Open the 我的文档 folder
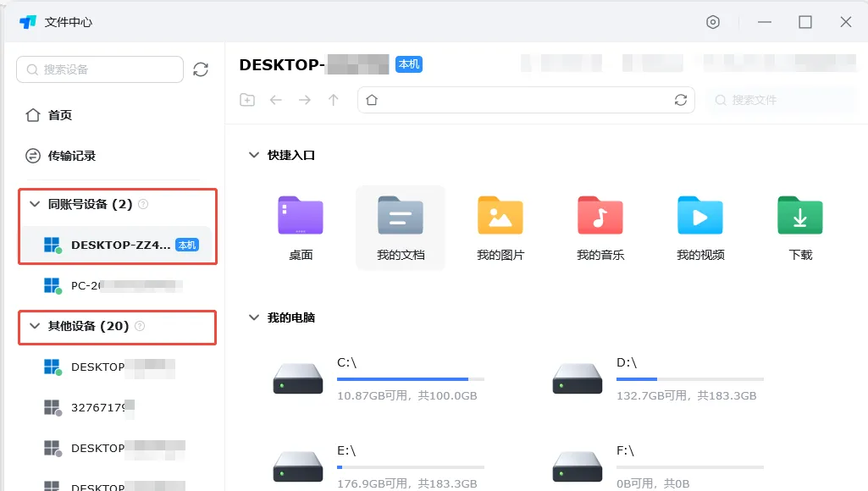 pos(401,228)
